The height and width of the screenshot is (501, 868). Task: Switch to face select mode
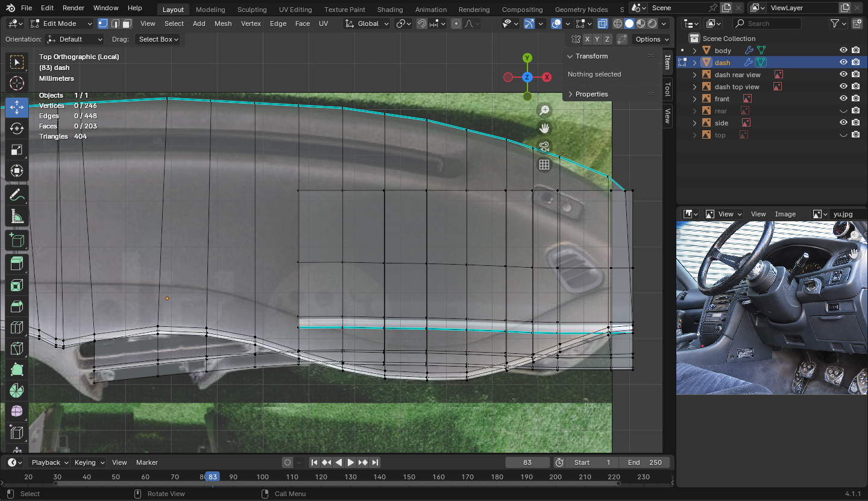127,24
